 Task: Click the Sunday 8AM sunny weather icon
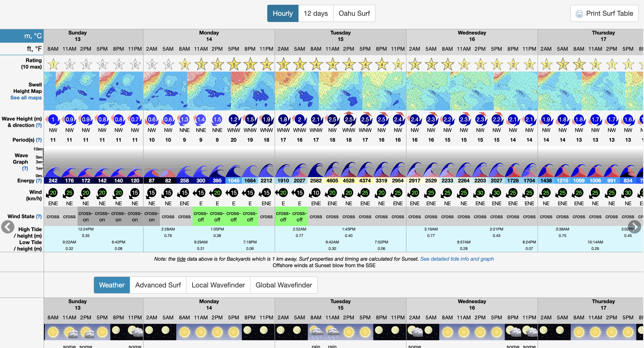coord(53,332)
